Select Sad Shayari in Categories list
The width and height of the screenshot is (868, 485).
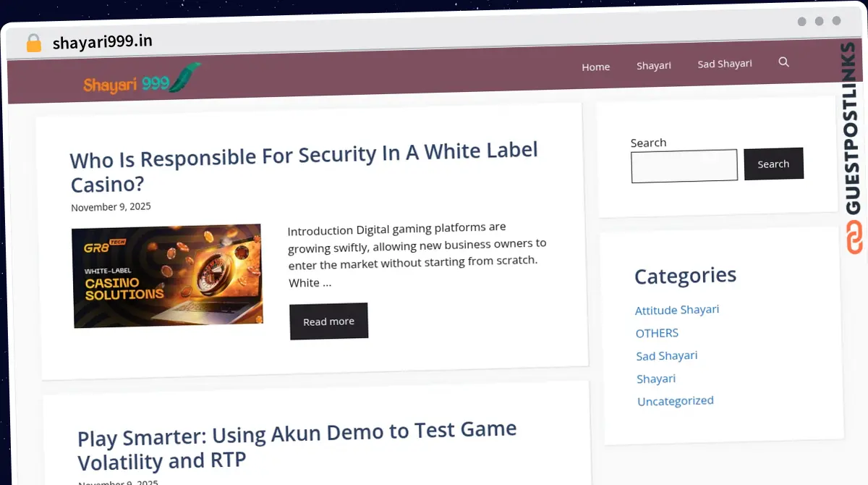point(666,355)
